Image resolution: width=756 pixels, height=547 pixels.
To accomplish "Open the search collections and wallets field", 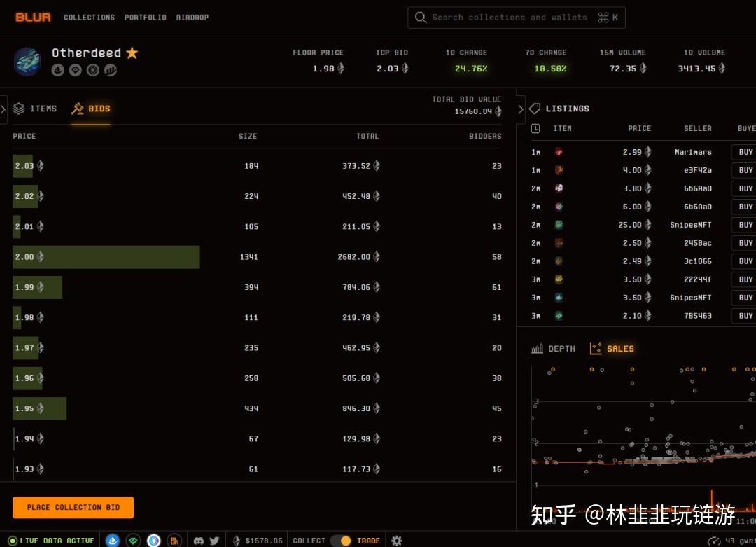I will coord(516,18).
